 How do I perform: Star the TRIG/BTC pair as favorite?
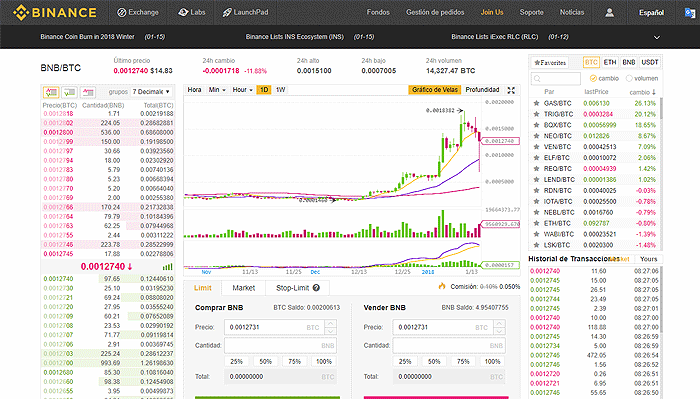(537, 114)
